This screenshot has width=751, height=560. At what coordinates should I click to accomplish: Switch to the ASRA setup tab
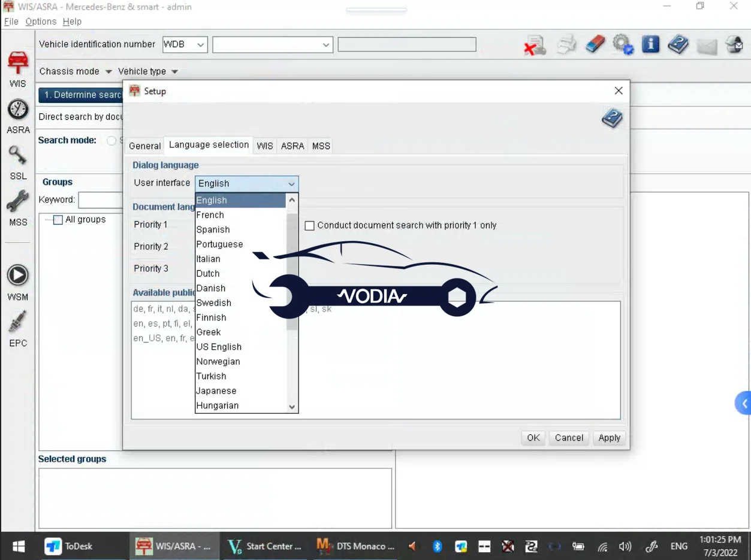pyautogui.click(x=292, y=146)
